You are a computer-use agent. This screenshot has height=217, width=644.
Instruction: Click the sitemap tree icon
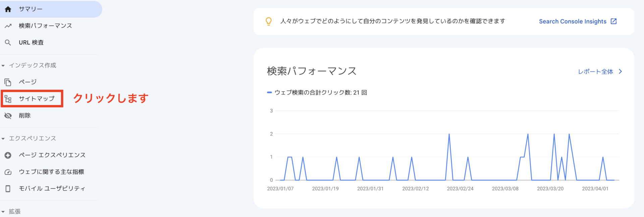tap(8, 99)
